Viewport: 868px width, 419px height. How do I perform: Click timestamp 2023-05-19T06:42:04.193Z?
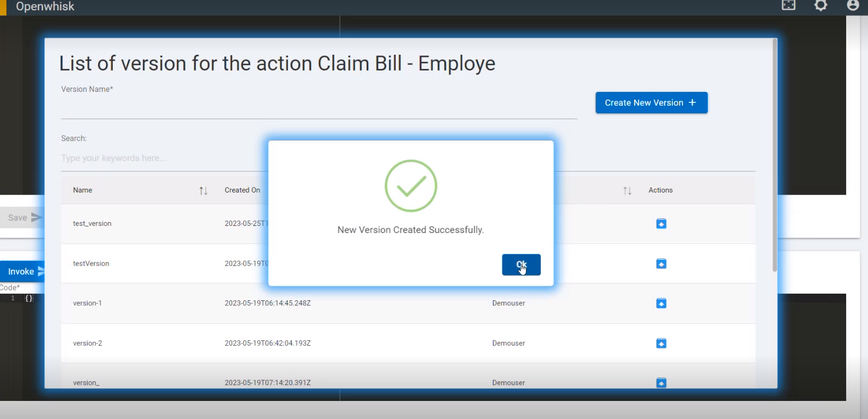(x=268, y=344)
